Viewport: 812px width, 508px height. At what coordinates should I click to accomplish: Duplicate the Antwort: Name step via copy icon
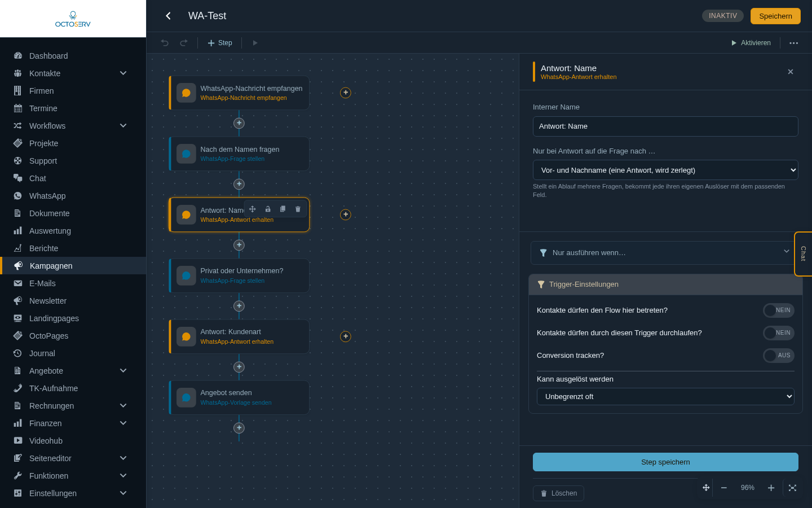283,209
